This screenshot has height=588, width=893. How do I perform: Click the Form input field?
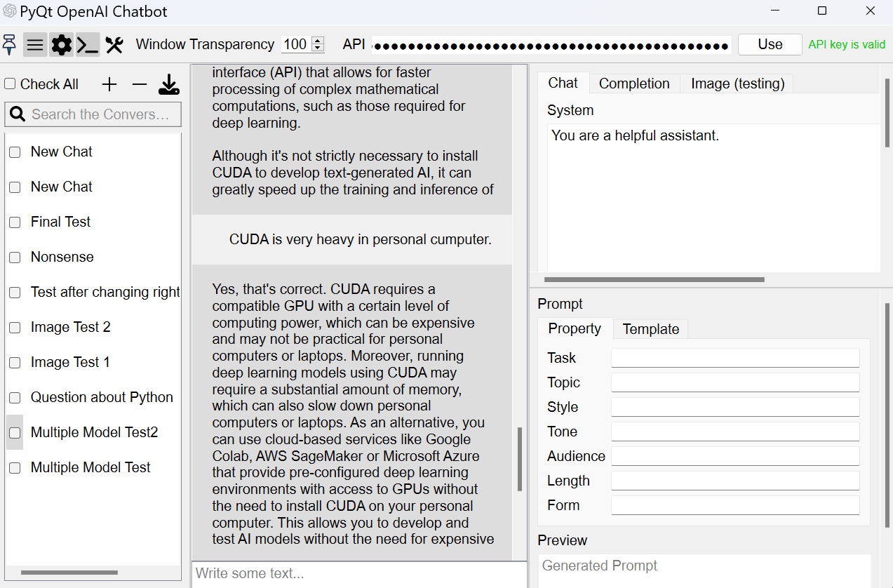point(735,505)
